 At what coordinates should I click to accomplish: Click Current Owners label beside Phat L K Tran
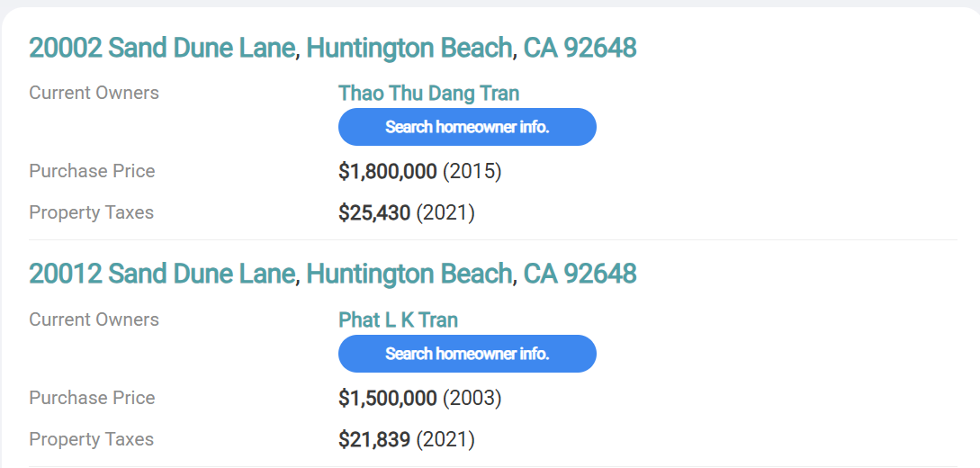click(x=94, y=319)
